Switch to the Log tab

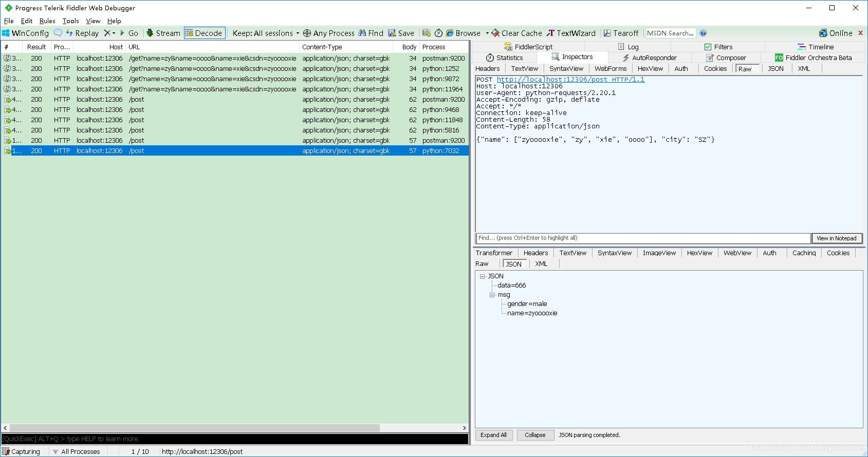628,47
